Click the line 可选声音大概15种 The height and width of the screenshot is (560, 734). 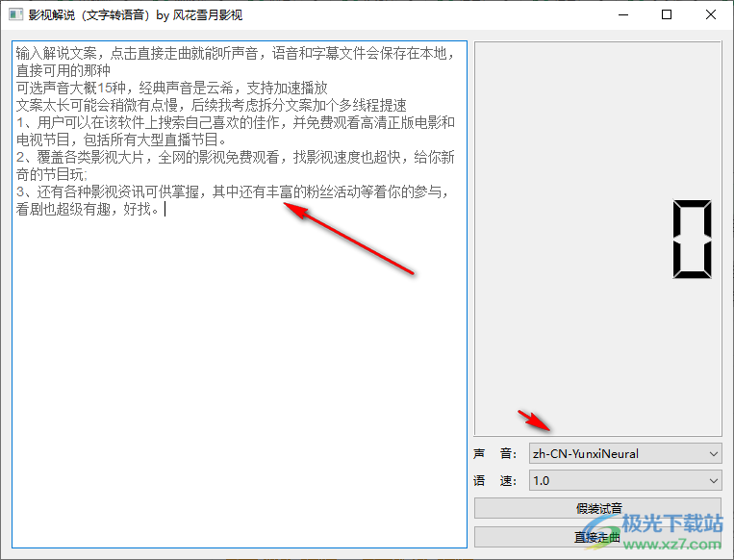tap(164, 88)
